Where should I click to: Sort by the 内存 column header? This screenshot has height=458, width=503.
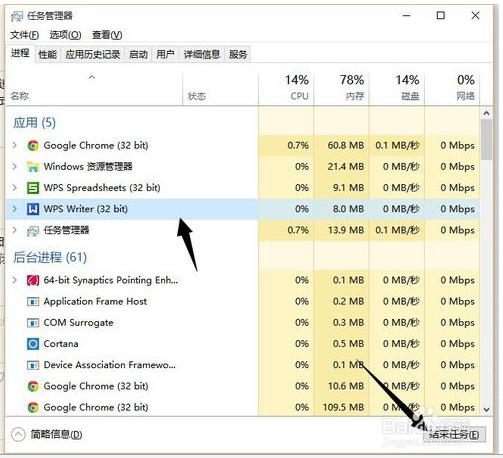pos(341,87)
